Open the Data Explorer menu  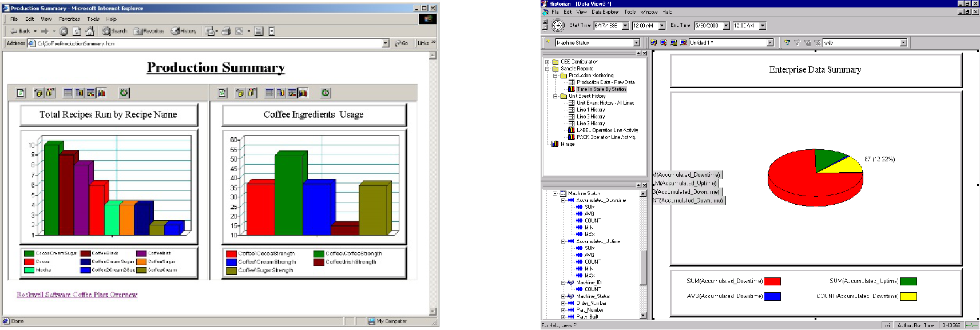(604, 11)
